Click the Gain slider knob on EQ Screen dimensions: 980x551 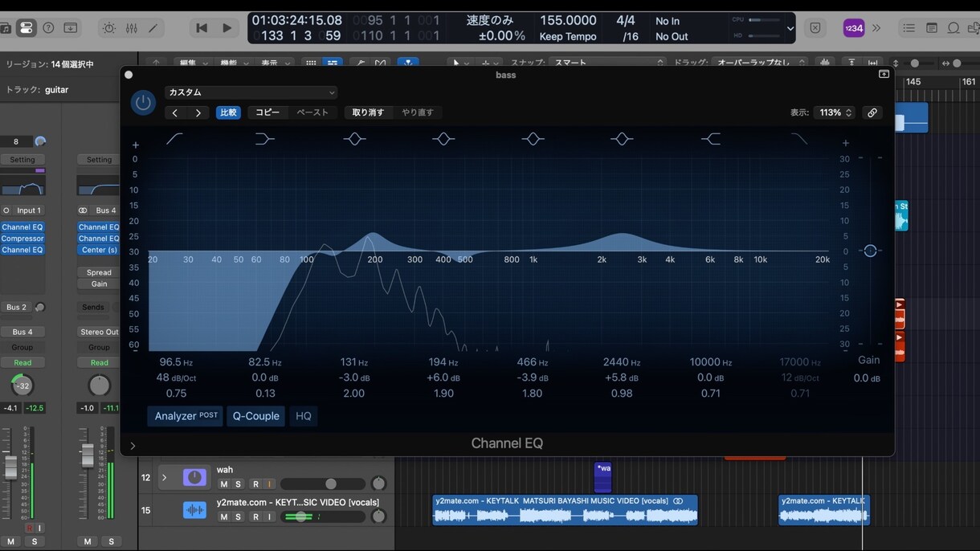pos(870,251)
